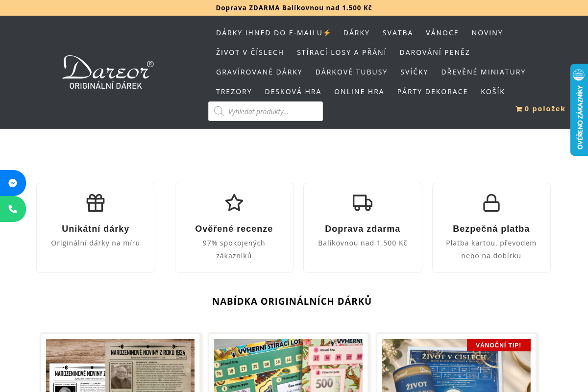The image size is (588, 392).
Task: Go to the Svatba category
Action: click(x=398, y=33)
